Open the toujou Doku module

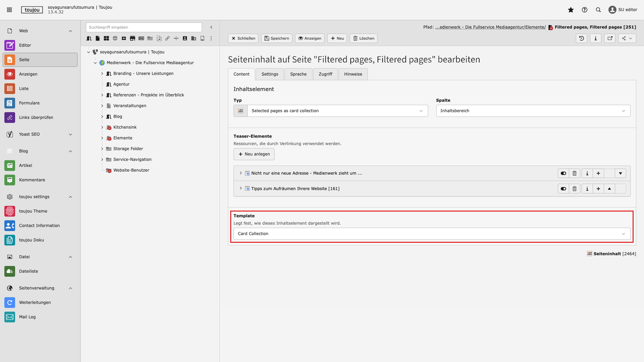40,240
